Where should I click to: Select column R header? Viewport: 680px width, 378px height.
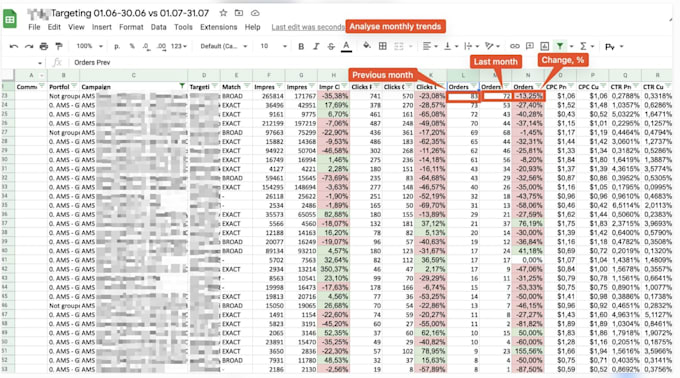tap(657, 75)
